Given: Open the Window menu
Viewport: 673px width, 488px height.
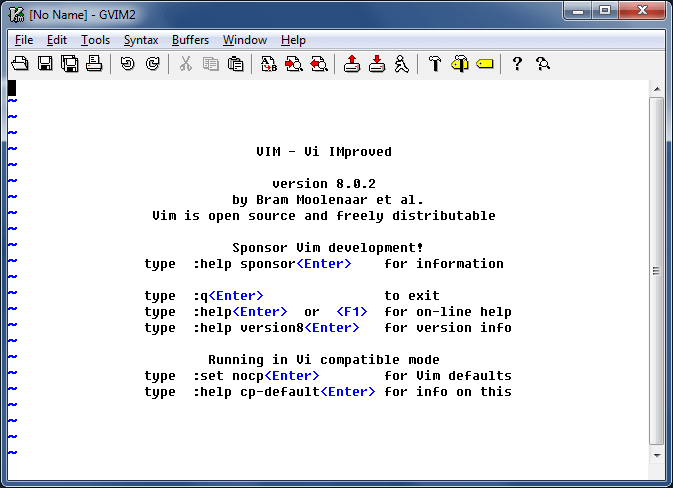Looking at the screenshot, I should pyautogui.click(x=245, y=40).
